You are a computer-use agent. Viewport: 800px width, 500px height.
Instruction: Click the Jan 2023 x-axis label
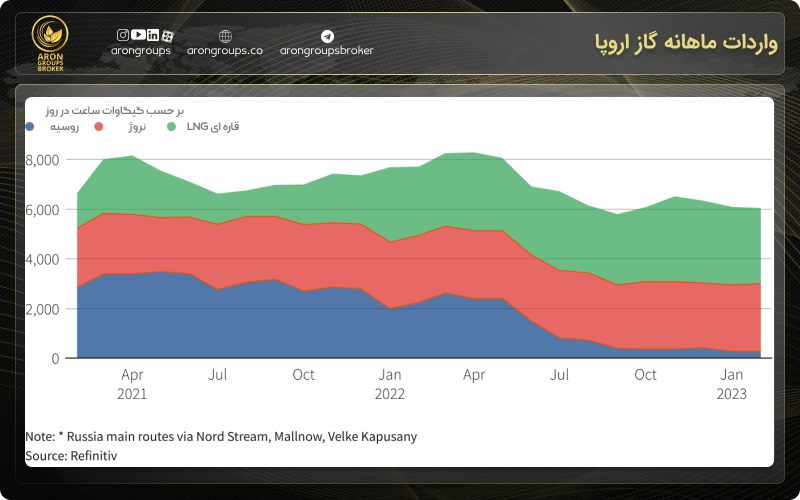coord(732,384)
